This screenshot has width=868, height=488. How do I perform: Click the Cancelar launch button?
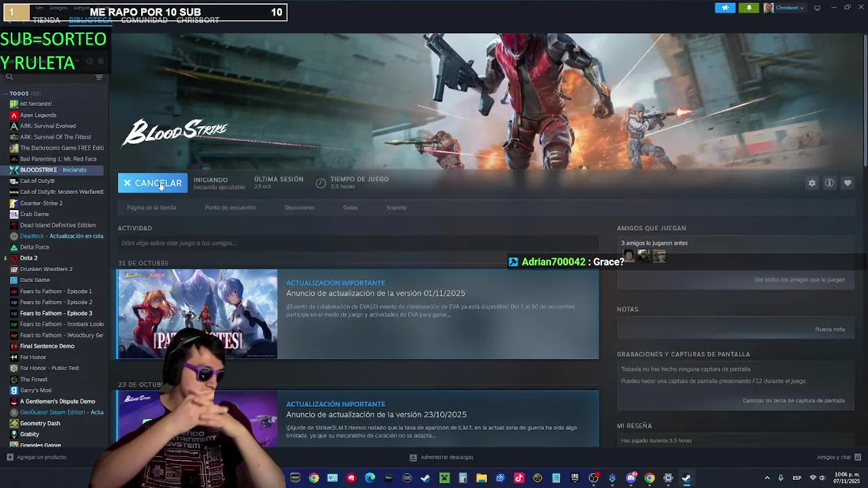[x=153, y=183]
